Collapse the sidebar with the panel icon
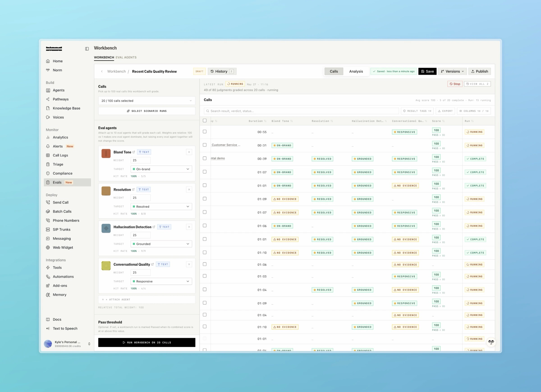 (87, 49)
